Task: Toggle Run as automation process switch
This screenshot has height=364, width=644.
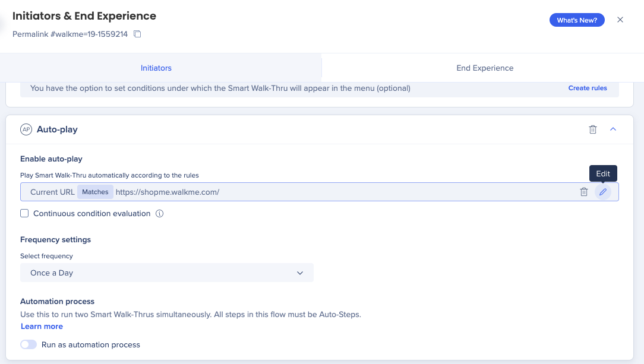Action: pos(29,344)
